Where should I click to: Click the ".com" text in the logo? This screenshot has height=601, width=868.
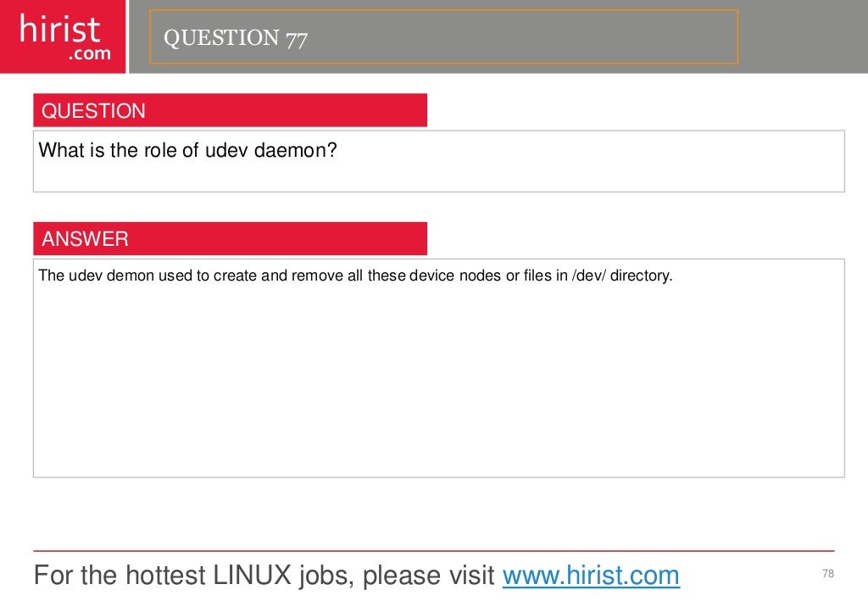(x=90, y=53)
